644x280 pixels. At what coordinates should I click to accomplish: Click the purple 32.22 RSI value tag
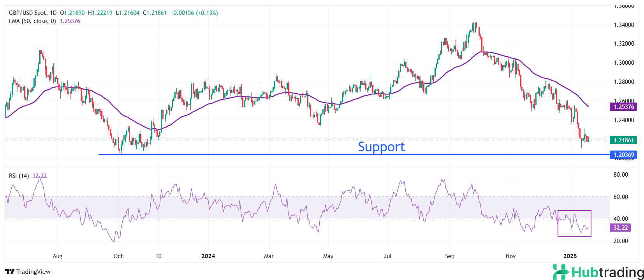620,228
